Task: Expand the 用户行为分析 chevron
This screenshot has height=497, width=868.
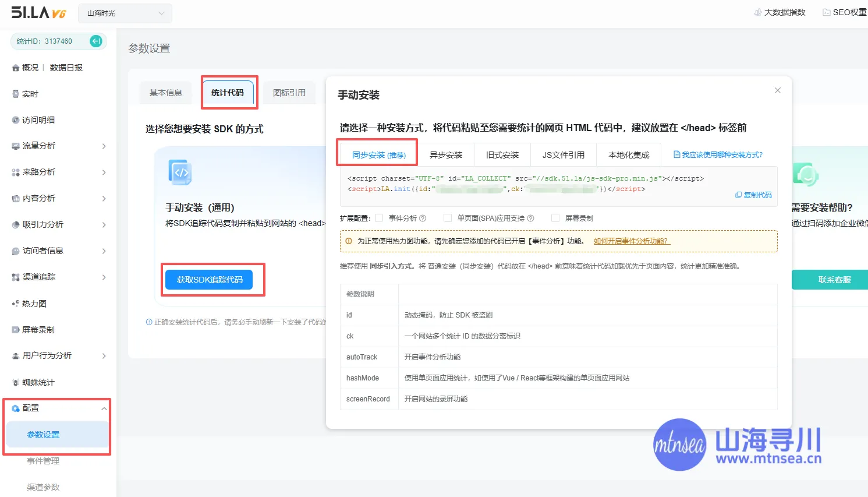Action: coord(104,356)
